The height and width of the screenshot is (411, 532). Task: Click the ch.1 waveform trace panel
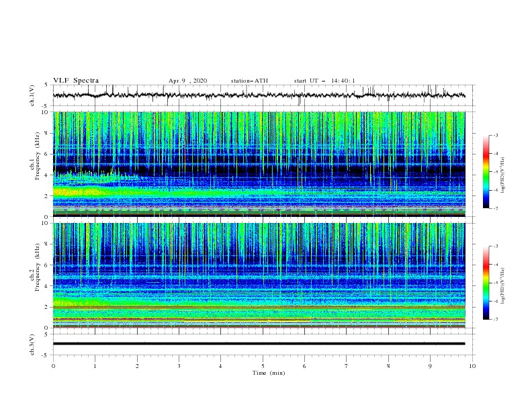click(263, 95)
